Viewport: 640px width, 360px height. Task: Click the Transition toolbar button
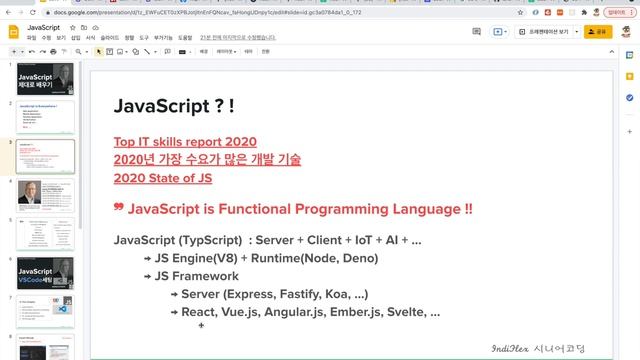pyautogui.click(x=266, y=52)
